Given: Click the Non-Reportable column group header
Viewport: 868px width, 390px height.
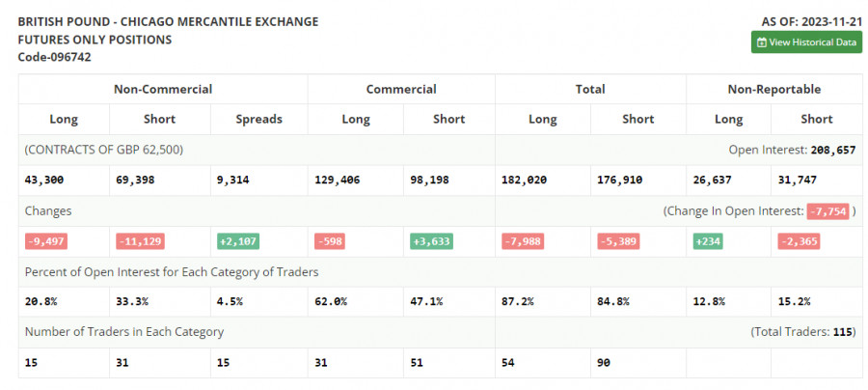Looking at the screenshot, I should tap(774, 89).
